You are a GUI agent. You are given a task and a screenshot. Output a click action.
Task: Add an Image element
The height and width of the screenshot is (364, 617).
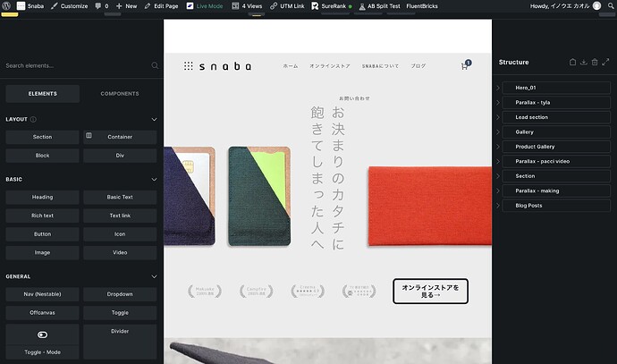coord(43,252)
